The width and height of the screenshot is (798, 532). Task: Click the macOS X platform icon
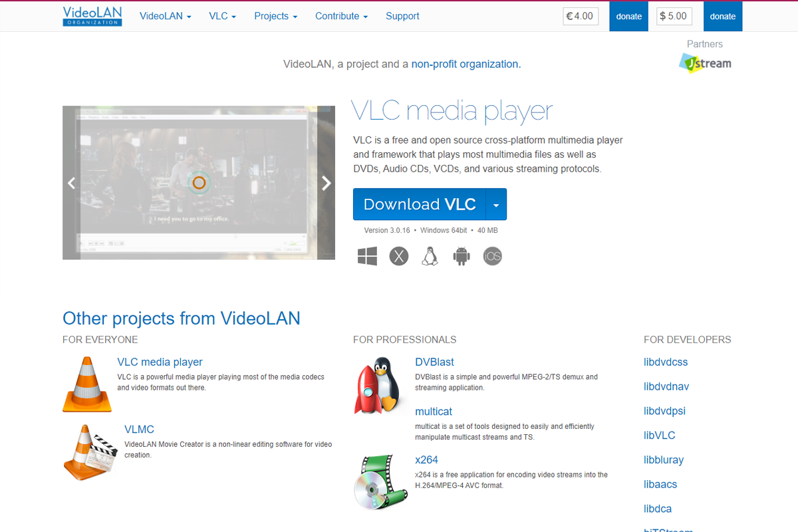(398, 256)
